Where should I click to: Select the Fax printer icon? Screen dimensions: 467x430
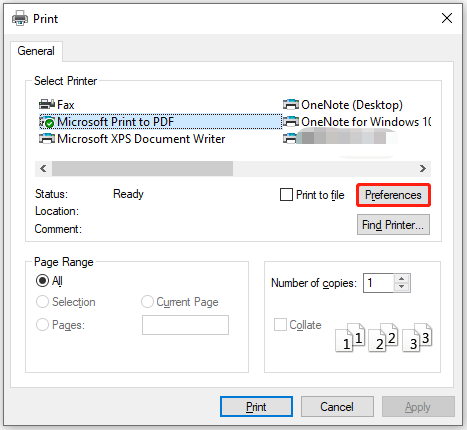(47, 104)
